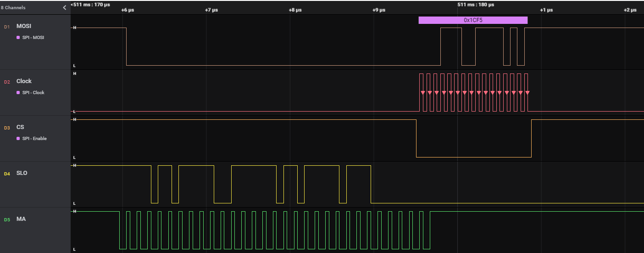The image size is (644, 253).
Task: Click the D5 channel index label
Action: pos(7,219)
